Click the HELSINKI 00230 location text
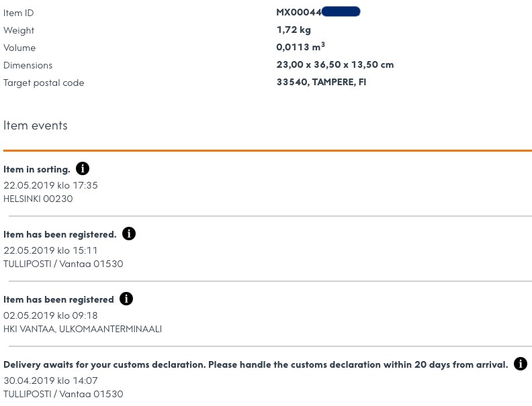This screenshot has width=532, height=406. 38,199
